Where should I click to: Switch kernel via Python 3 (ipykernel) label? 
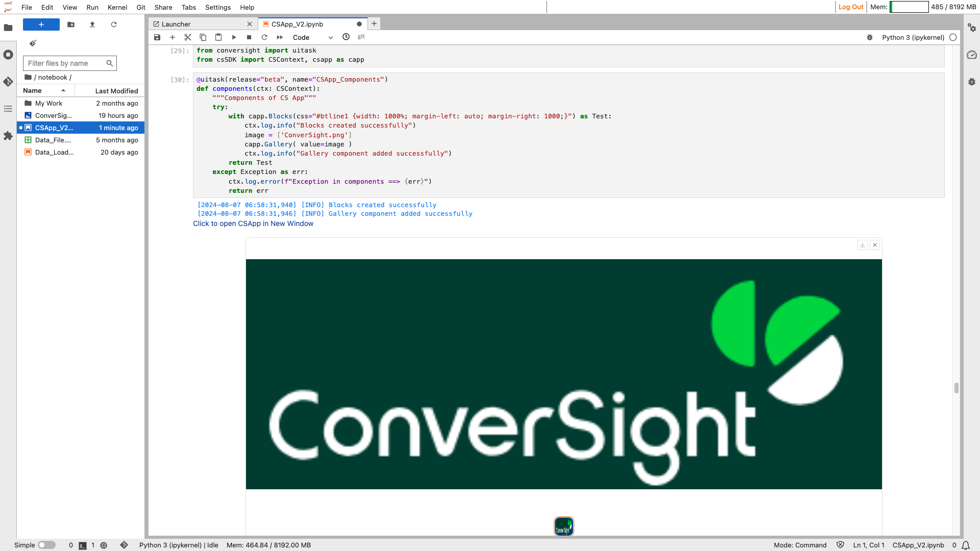tap(913, 37)
